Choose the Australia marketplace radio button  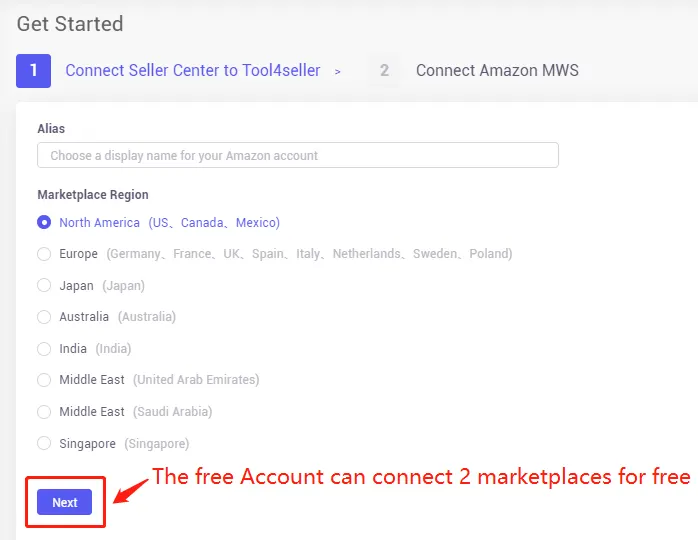44,317
